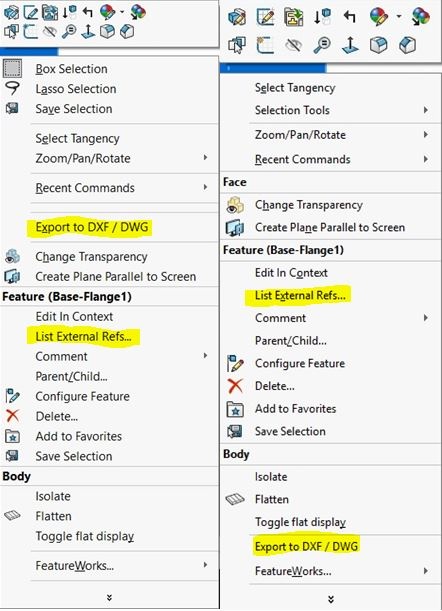Click Normal To icon in the right toolbar
Image resolution: width=442 pixels, height=611 pixels.
[x=350, y=45]
